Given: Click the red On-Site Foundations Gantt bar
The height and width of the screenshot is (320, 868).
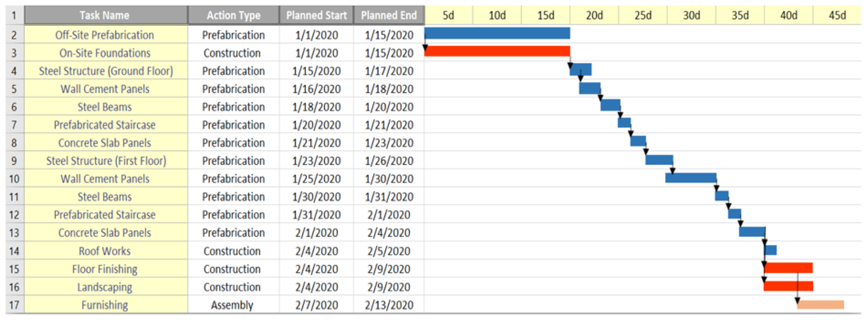Looking at the screenshot, I should click(x=497, y=51).
